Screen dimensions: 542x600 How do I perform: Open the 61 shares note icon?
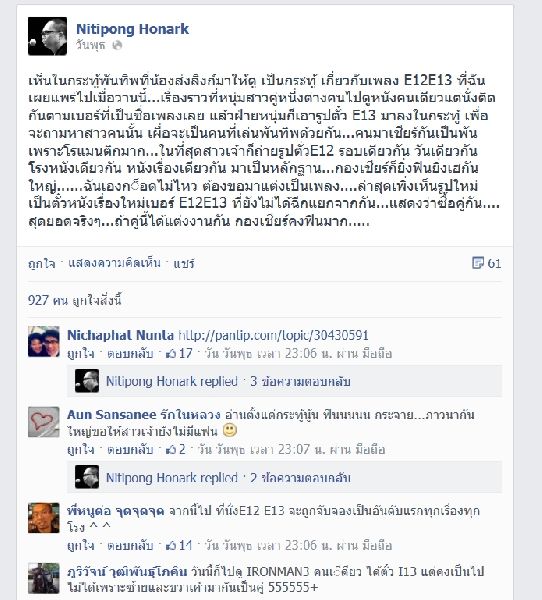point(478,263)
